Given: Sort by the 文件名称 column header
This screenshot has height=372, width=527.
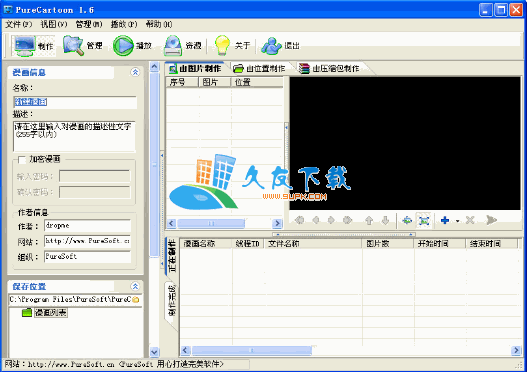Looking at the screenshot, I should pos(313,244).
